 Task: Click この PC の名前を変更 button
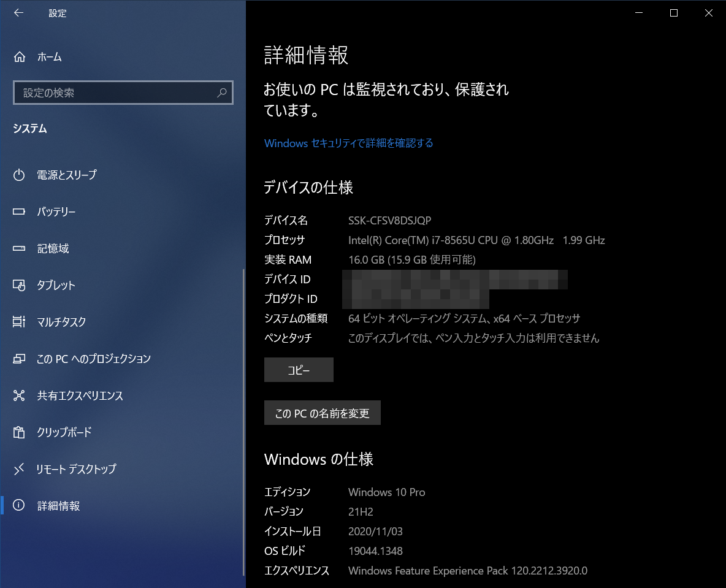tap(323, 413)
